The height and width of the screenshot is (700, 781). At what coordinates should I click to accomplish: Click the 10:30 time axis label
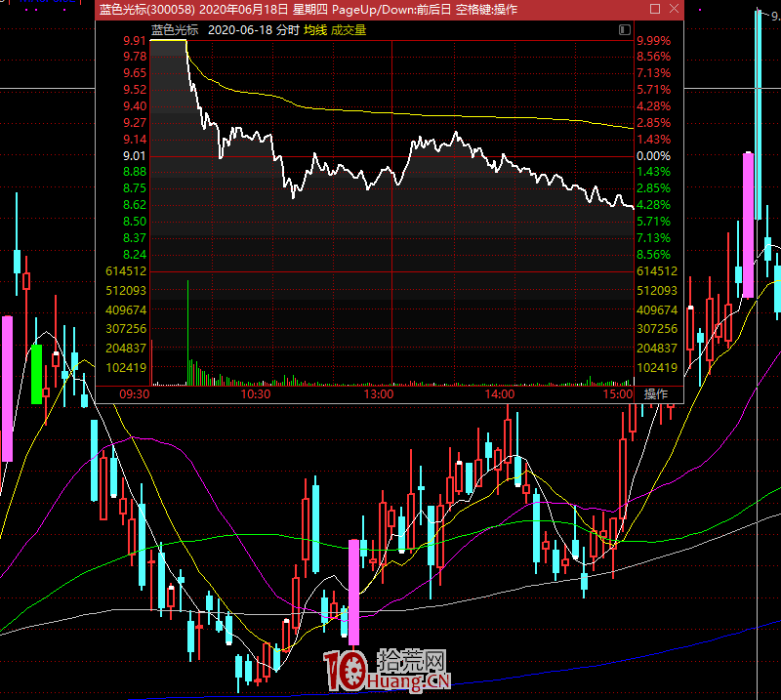tap(256, 394)
